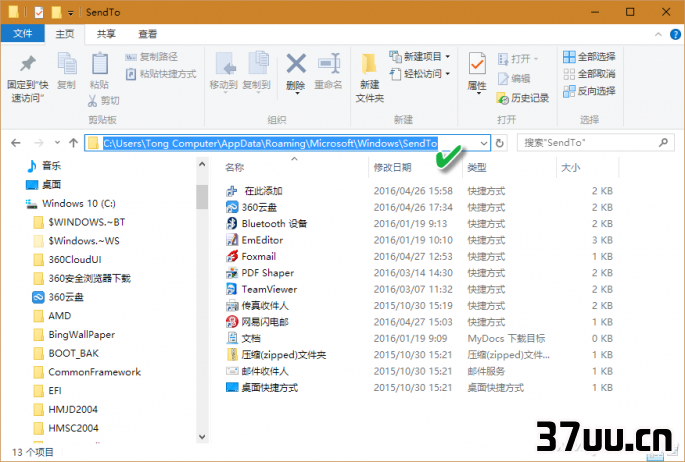Image resolution: width=685 pixels, height=462 pixels.
Task: Click Copy path (复制路径)
Action: click(152, 57)
